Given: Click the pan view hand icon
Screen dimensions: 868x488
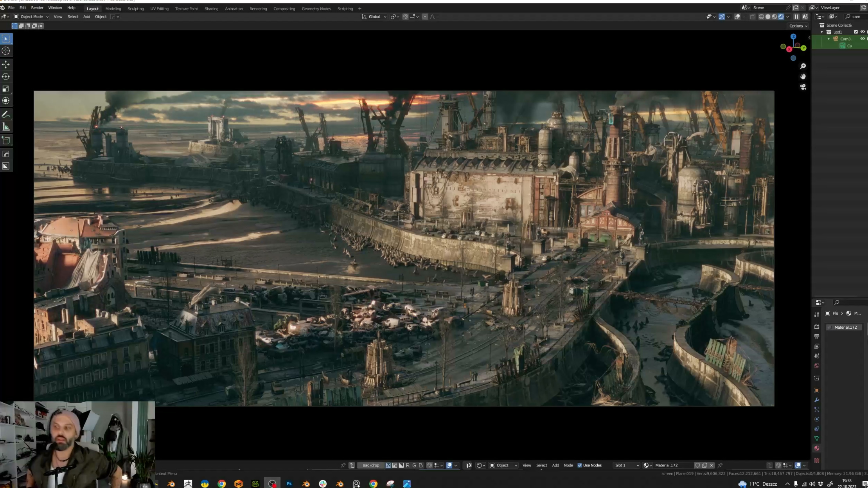Looking at the screenshot, I should point(803,76).
